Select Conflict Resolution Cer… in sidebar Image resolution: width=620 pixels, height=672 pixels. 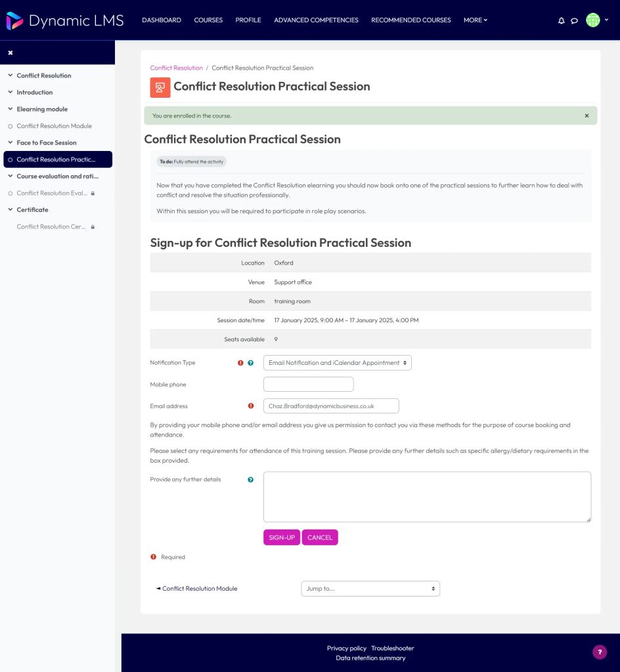pyautogui.click(x=51, y=226)
